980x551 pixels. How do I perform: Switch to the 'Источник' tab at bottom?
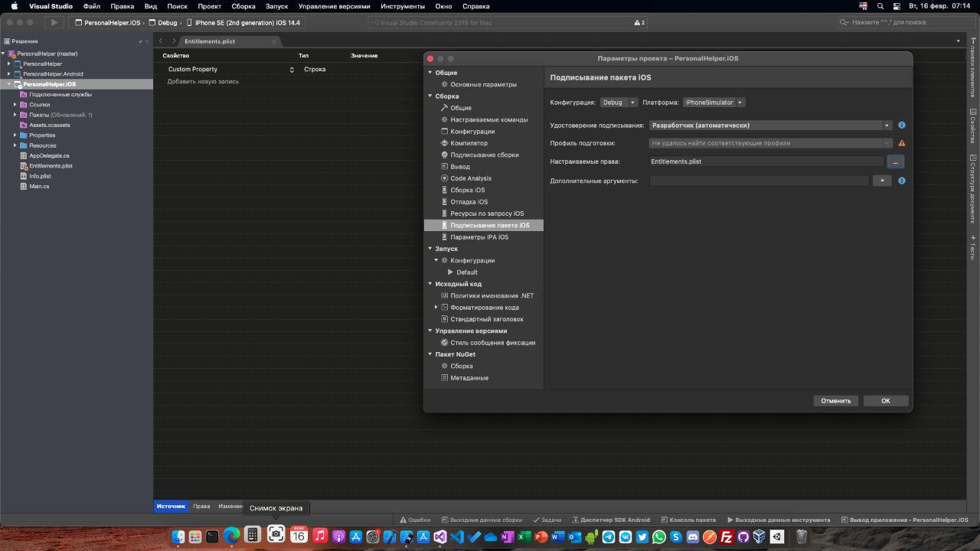(171, 506)
